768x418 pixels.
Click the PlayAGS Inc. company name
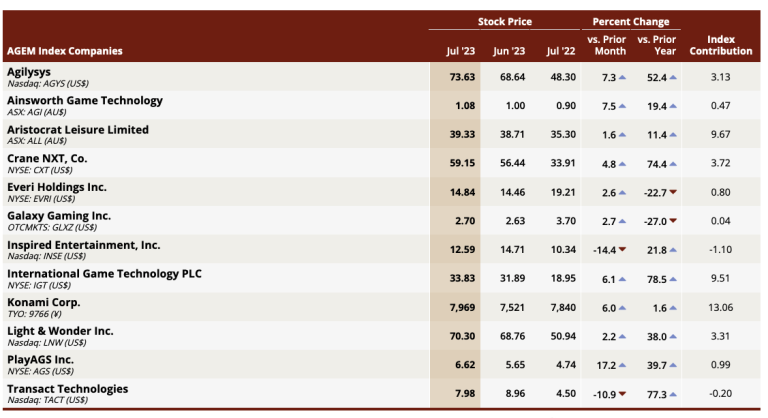(40, 360)
